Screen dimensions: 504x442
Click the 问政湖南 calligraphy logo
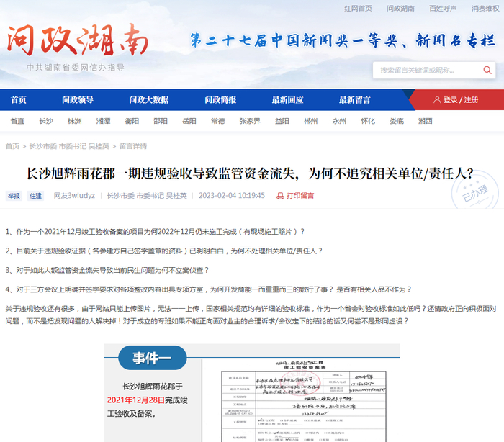pos(78,40)
